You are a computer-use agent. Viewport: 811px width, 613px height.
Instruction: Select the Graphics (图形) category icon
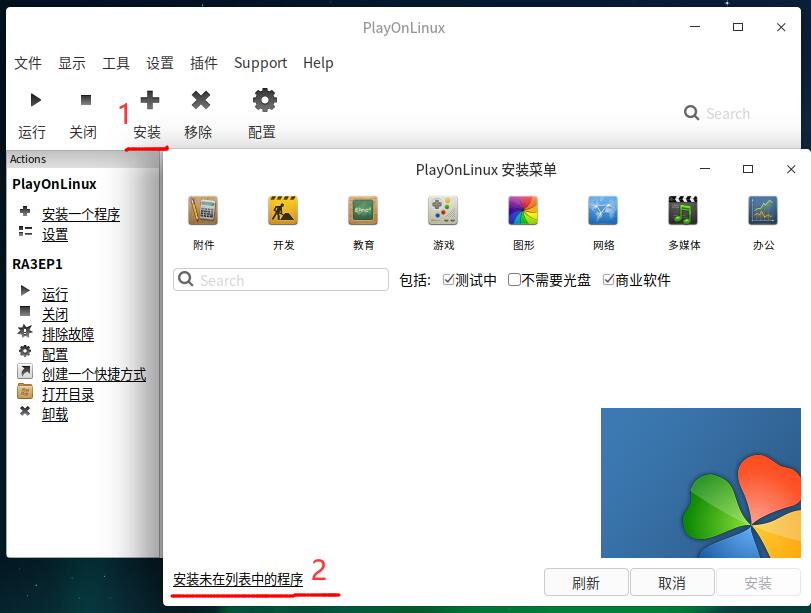pyautogui.click(x=523, y=211)
